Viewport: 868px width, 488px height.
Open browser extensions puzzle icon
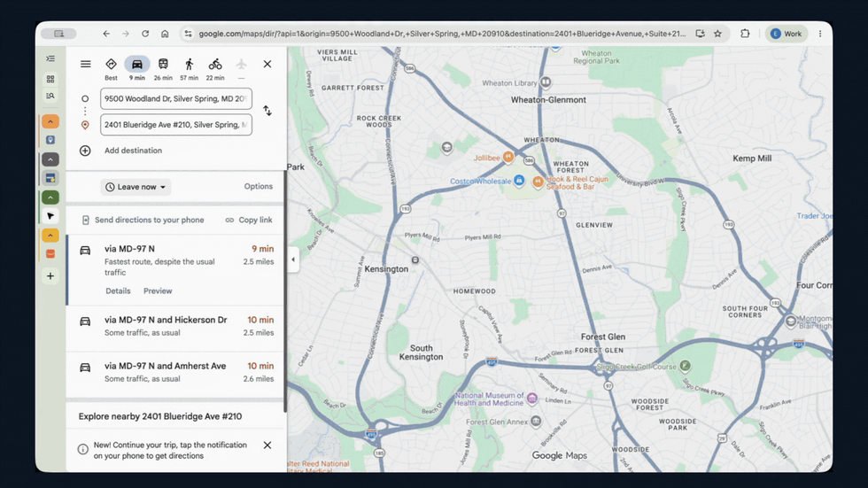pos(745,34)
